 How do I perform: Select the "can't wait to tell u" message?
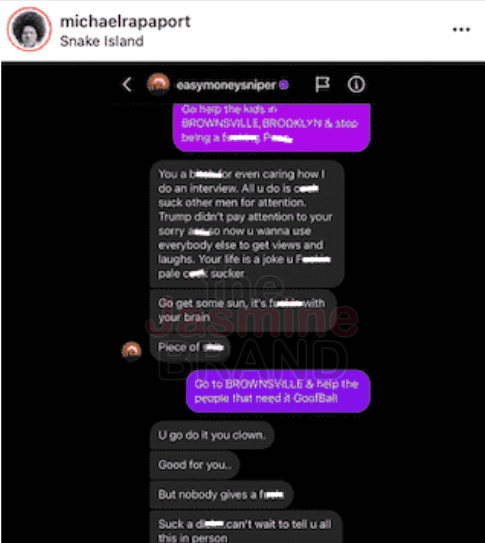coord(245,527)
